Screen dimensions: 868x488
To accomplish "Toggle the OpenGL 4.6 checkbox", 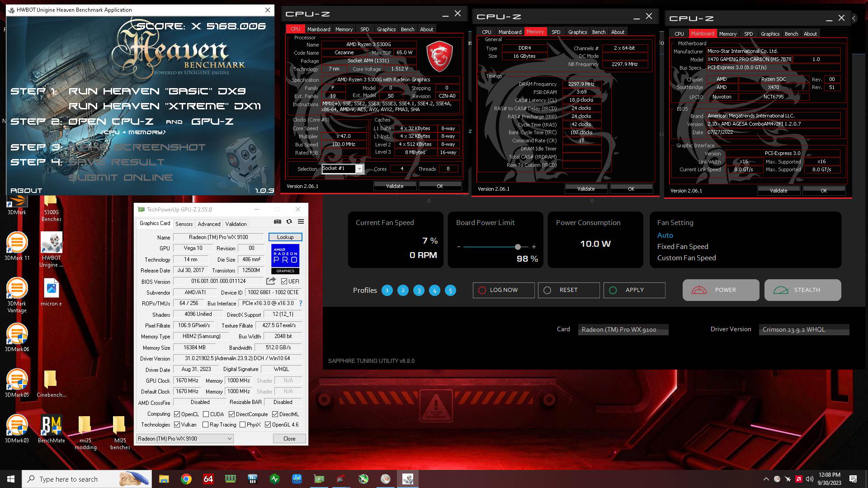I will [268, 425].
